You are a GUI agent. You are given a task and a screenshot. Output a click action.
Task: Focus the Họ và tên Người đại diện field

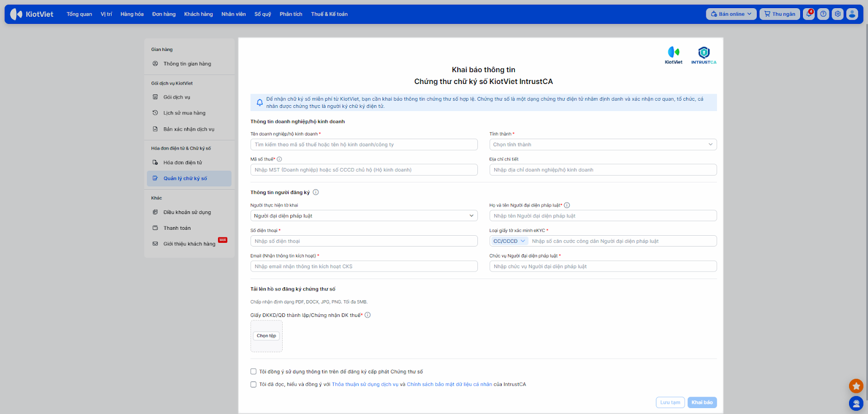(x=603, y=216)
